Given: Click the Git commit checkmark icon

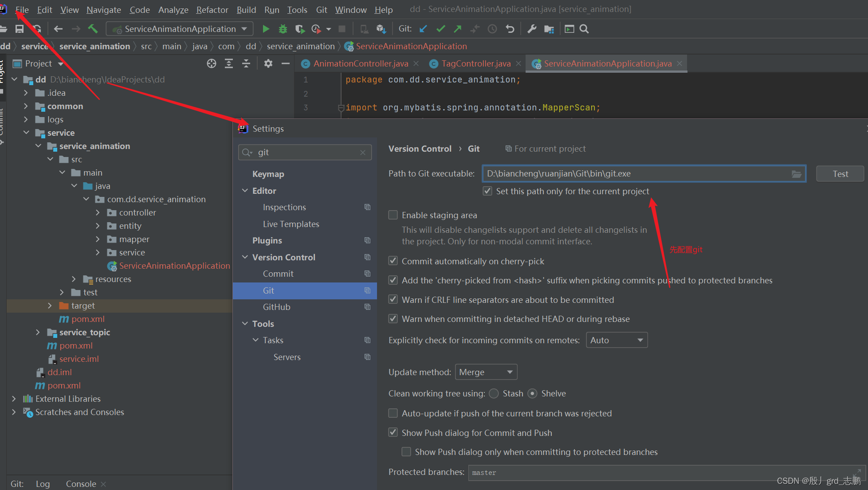Looking at the screenshot, I should click(440, 29).
